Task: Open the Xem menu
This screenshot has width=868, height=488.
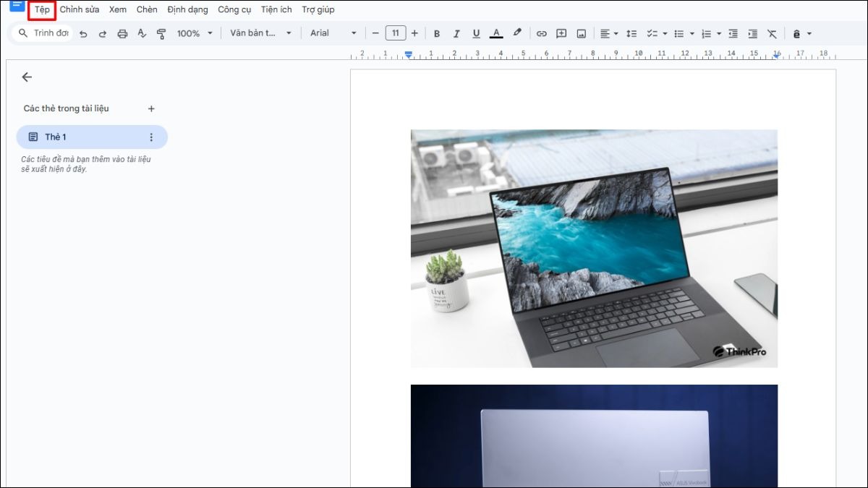Action: (x=118, y=10)
